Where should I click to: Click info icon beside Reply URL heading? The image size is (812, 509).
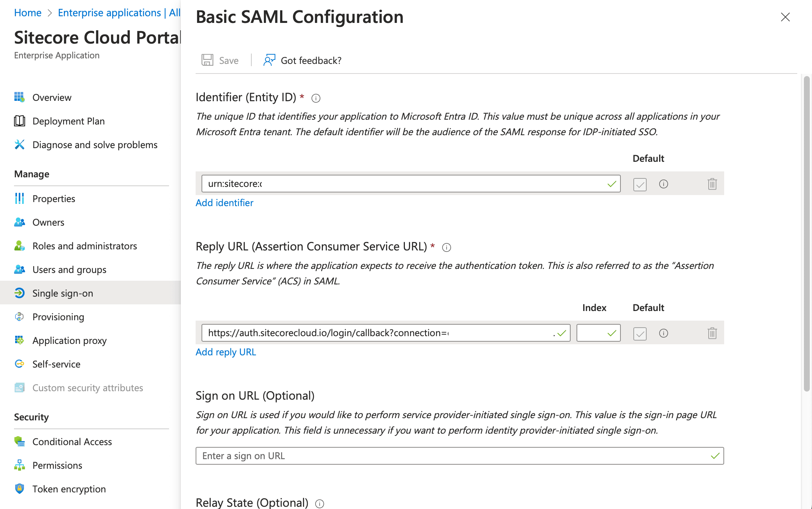tap(447, 247)
